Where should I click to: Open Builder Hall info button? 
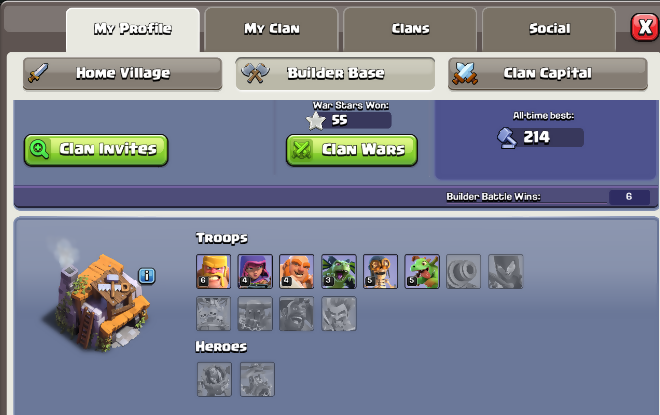[x=147, y=276]
